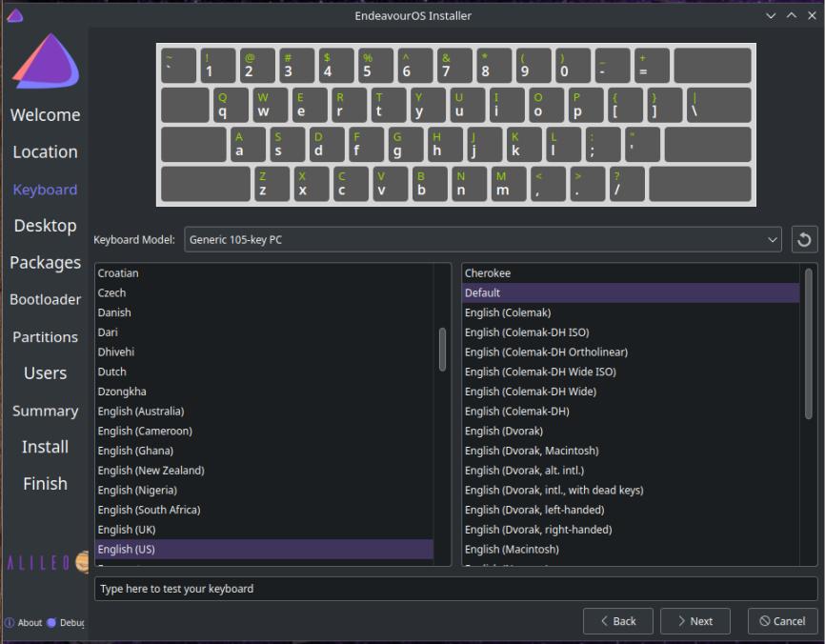Toggle the Debug information button
Viewport: 825px width, 644px height.
(66, 622)
